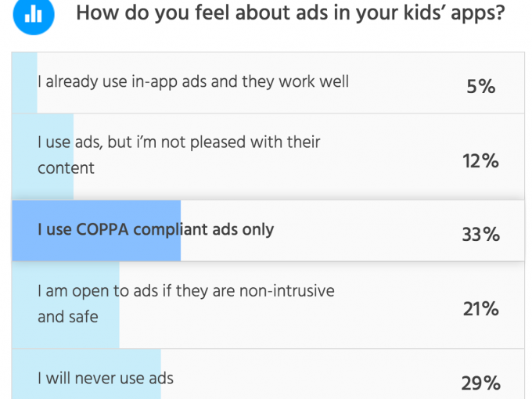
Task: Click the poll question heading text
Action: tap(290, 13)
